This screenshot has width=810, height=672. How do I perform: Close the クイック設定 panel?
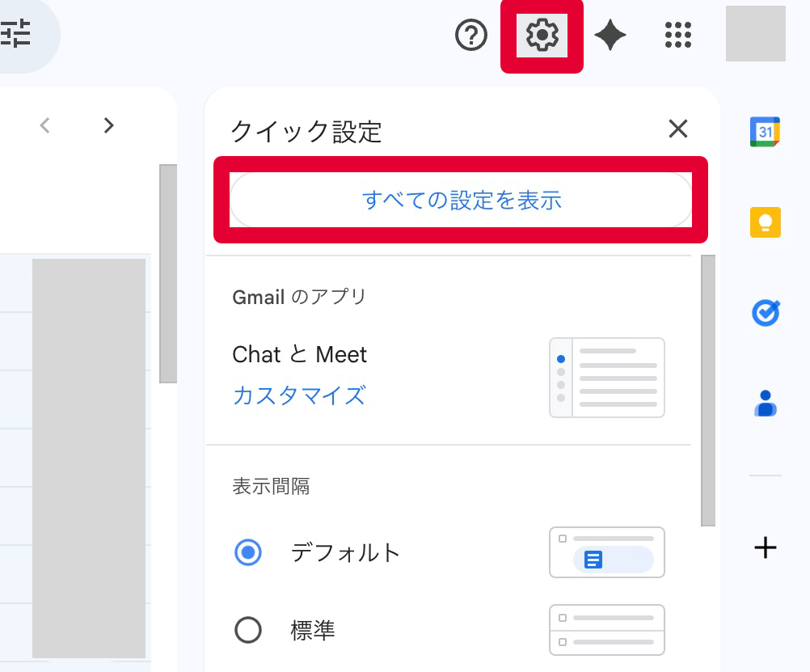[677, 129]
